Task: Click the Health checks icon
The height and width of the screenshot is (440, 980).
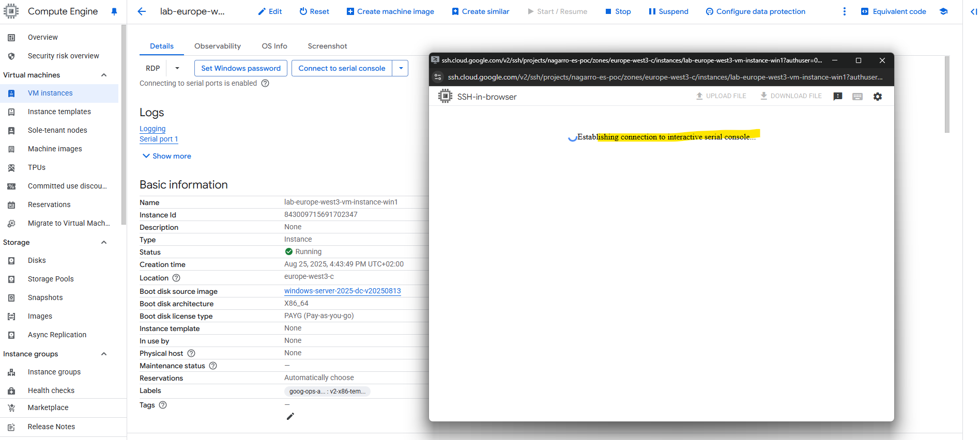Action: [x=11, y=390]
